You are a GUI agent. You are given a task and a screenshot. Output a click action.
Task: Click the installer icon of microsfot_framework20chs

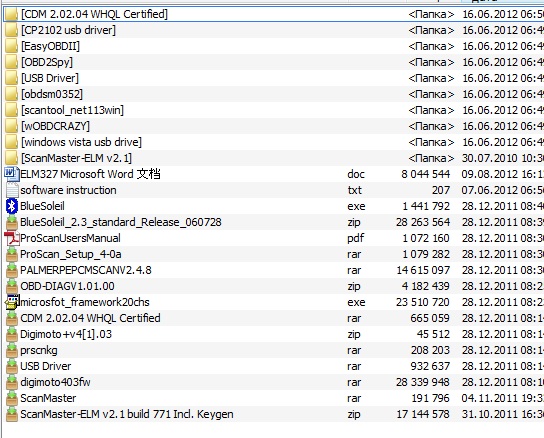pos(12,302)
